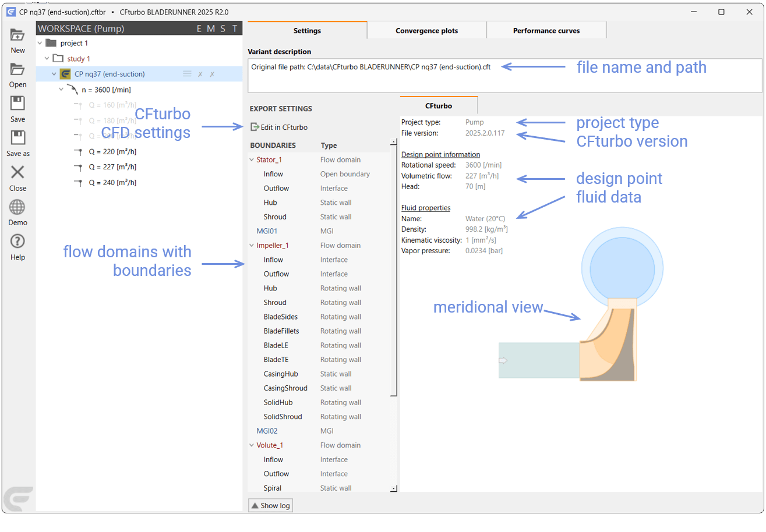Image resolution: width=766 pixels, height=532 pixels.
Task: Click the boundaries list scroll-up arrow
Action: tap(394, 143)
